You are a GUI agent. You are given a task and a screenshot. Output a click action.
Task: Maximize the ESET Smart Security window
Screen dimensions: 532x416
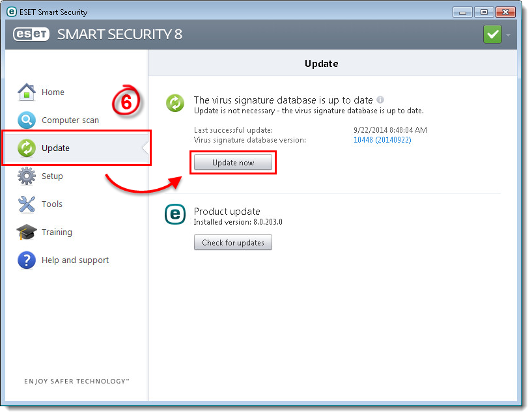(x=483, y=12)
